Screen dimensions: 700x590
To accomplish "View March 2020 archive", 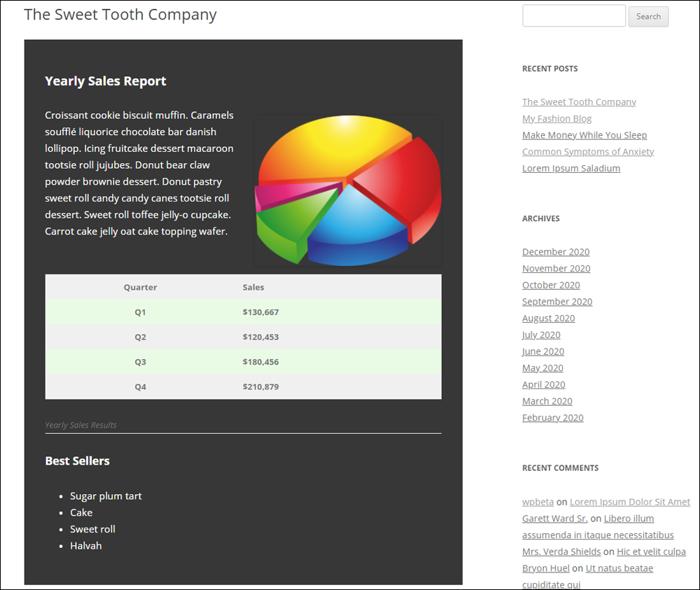I will pyautogui.click(x=547, y=401).
